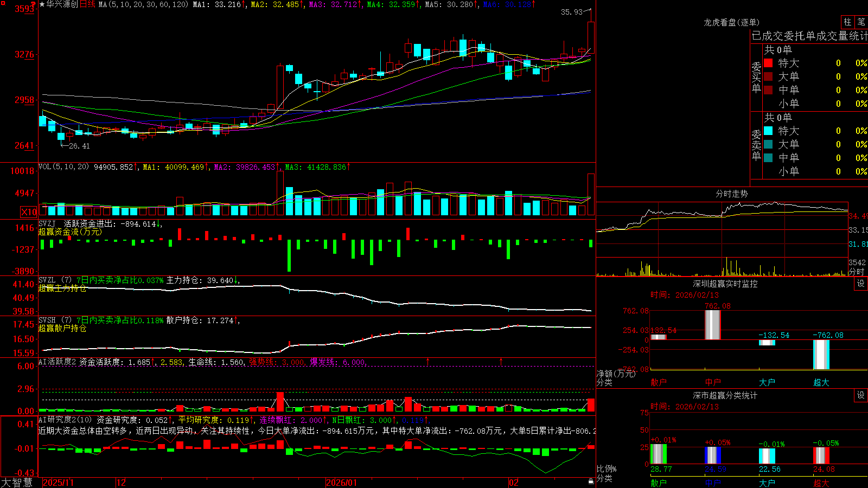Toggle the 笔 tick display mode
868x488 pixels.
pos(861,22)
